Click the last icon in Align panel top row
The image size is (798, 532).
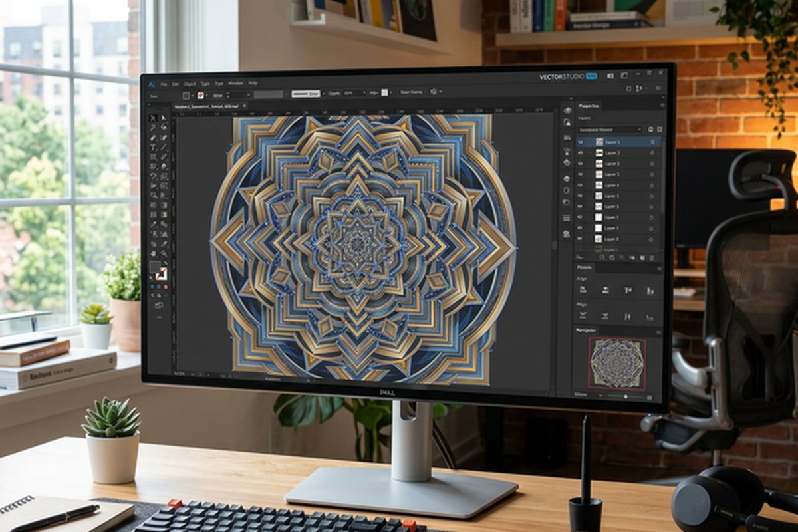click(650, 291)
